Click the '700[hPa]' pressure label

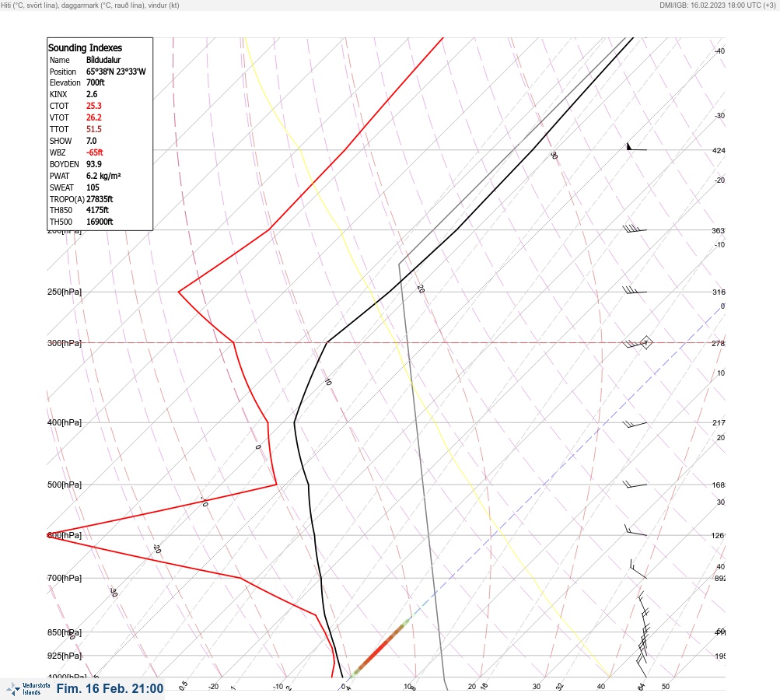point(65,578)
